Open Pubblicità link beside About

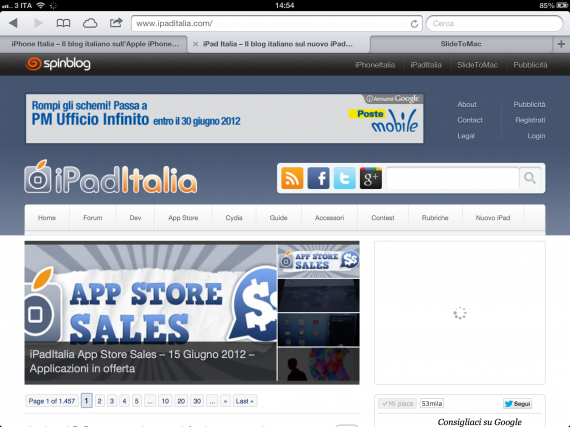coord(529,105)
